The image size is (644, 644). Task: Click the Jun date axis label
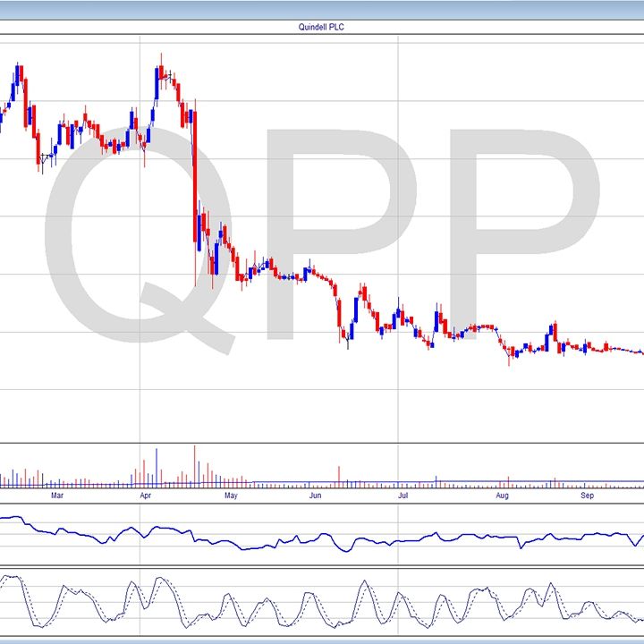(315, 494)
